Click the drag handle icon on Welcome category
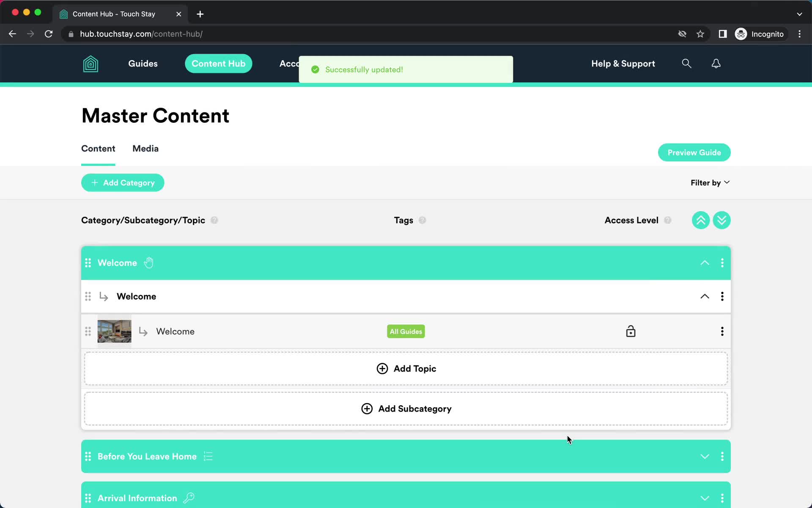Viewport: 812px width, 508px height. point(88,263)
